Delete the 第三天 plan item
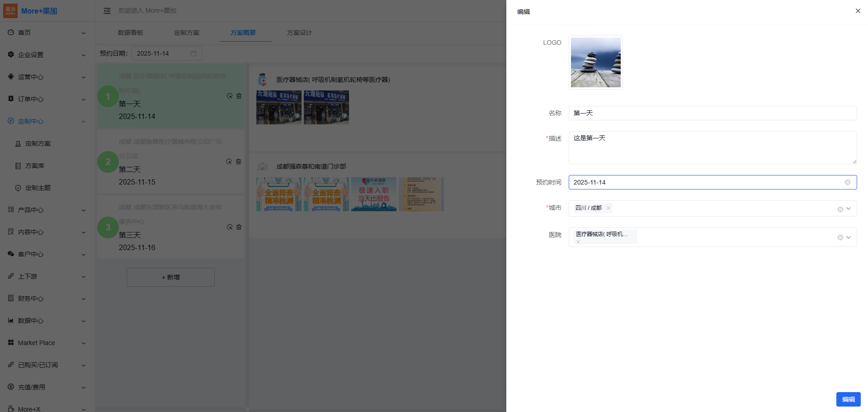 pyautogui.click(x=239, y=227)
